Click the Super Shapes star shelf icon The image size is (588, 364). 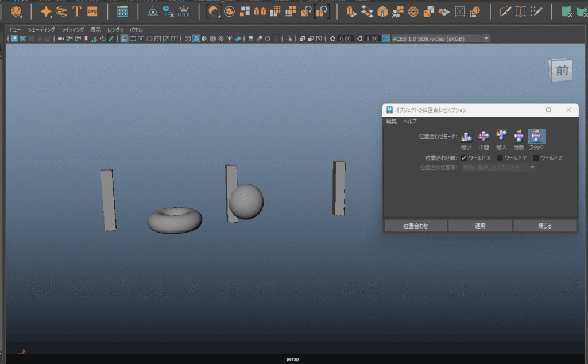pyautogui.click(x=46, y=11)
